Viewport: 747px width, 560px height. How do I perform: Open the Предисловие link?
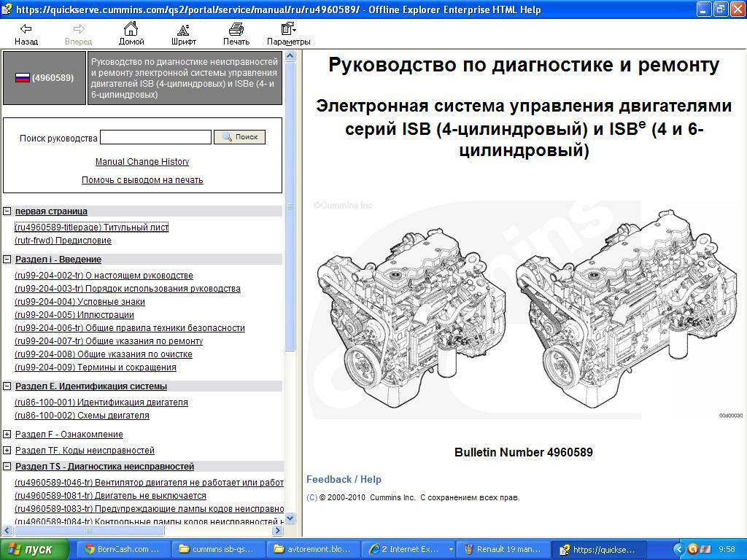coord(63,241)
